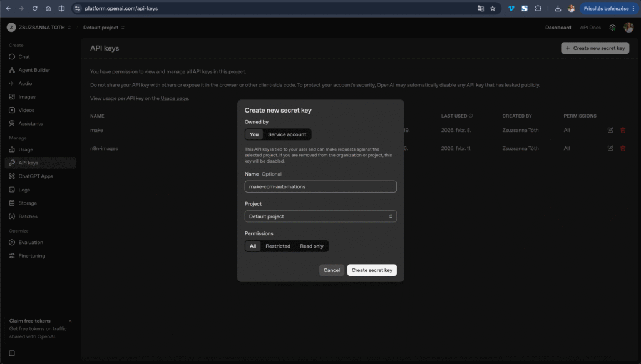
Task: Select 'You' as the key owner
Action: click(254, 134)
